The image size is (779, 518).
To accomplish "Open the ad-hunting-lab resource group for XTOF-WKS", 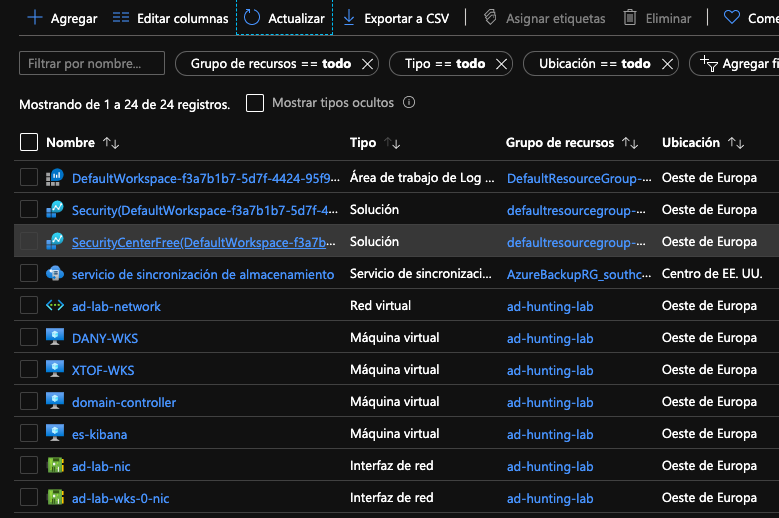I will [x=550, y=370].
